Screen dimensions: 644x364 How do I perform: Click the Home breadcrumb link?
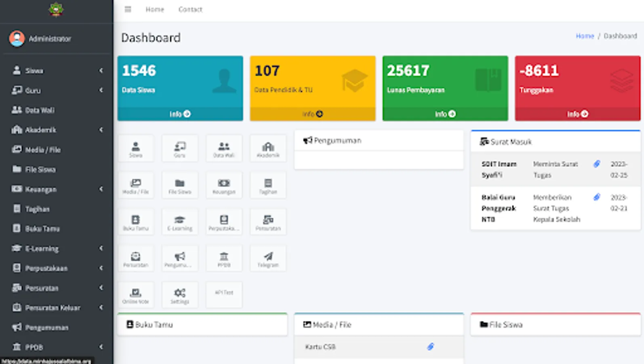pyautogui.click(x=585, y=36)
